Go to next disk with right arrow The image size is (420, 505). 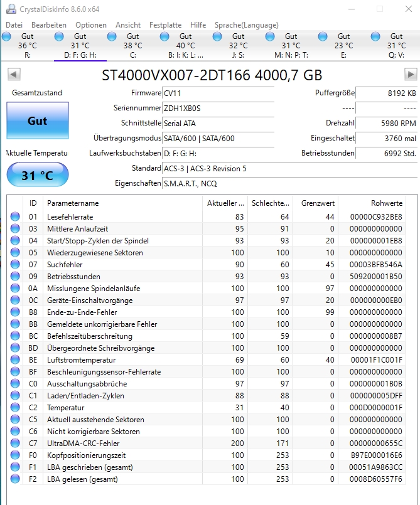pos(411,75)
